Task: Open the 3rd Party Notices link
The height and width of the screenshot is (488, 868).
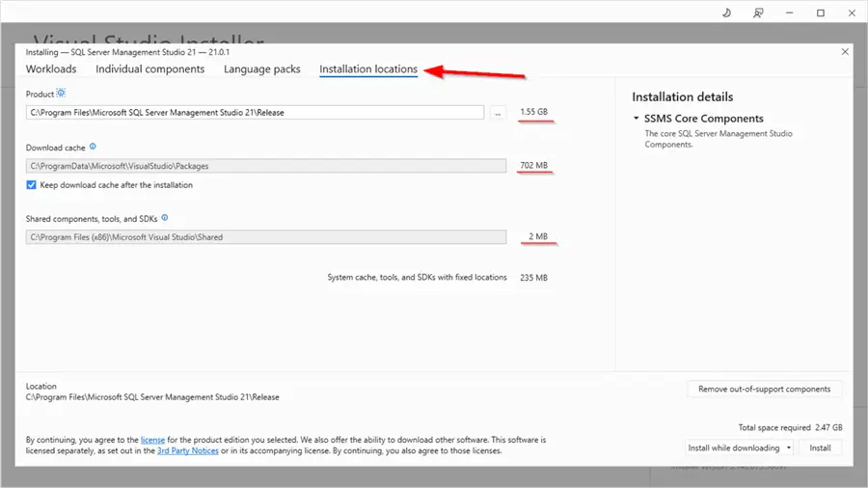Action: 188,450
